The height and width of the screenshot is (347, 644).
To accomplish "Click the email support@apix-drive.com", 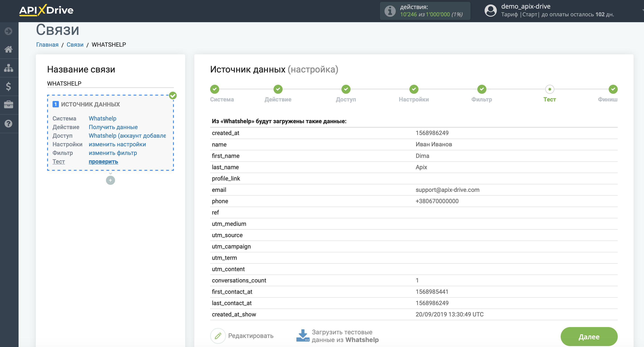I will pos(447,190).
